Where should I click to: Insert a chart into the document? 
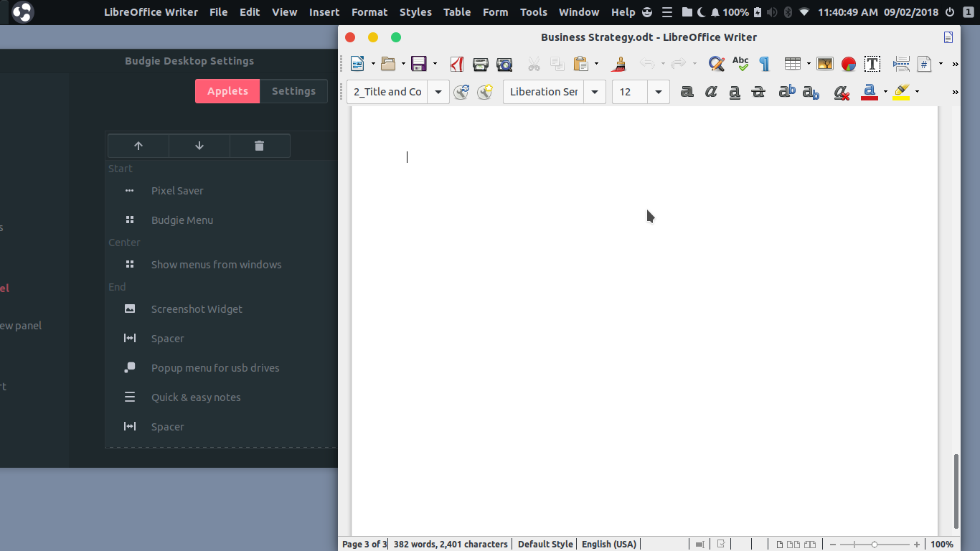pos(849,64)
